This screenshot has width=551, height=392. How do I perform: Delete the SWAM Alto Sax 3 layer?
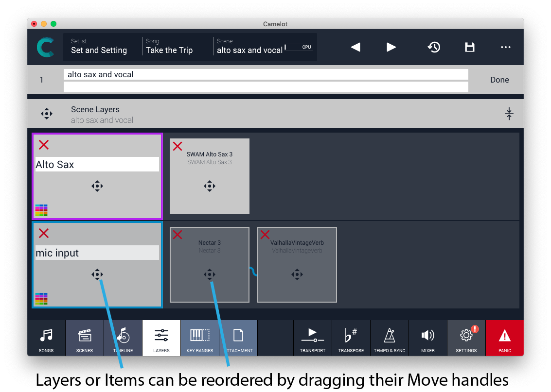[177, 146]
